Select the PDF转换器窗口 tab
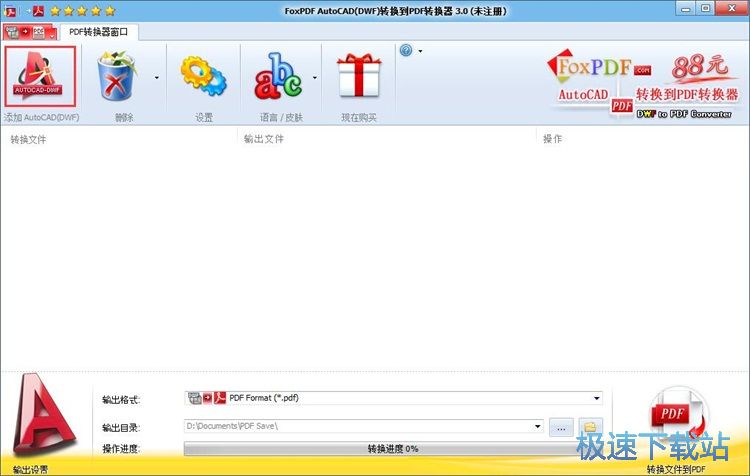This screenshot has height=476, width=750. click(x=99, y=32)
